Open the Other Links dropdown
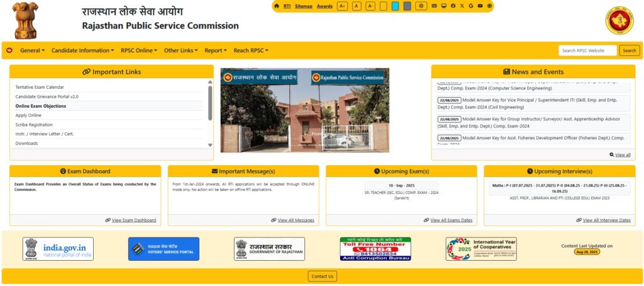Viewport: 644px width, 286px height. tap(180, 50)
